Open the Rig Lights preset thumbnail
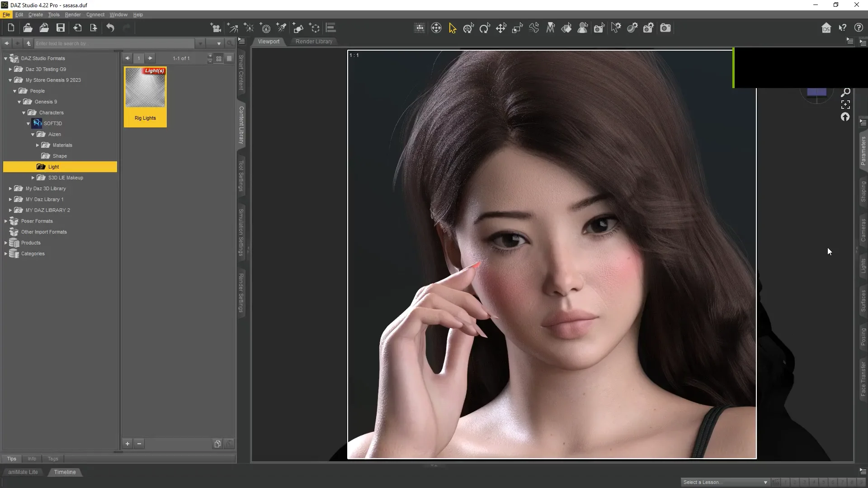The image size is (868, 488). point(145,88)
